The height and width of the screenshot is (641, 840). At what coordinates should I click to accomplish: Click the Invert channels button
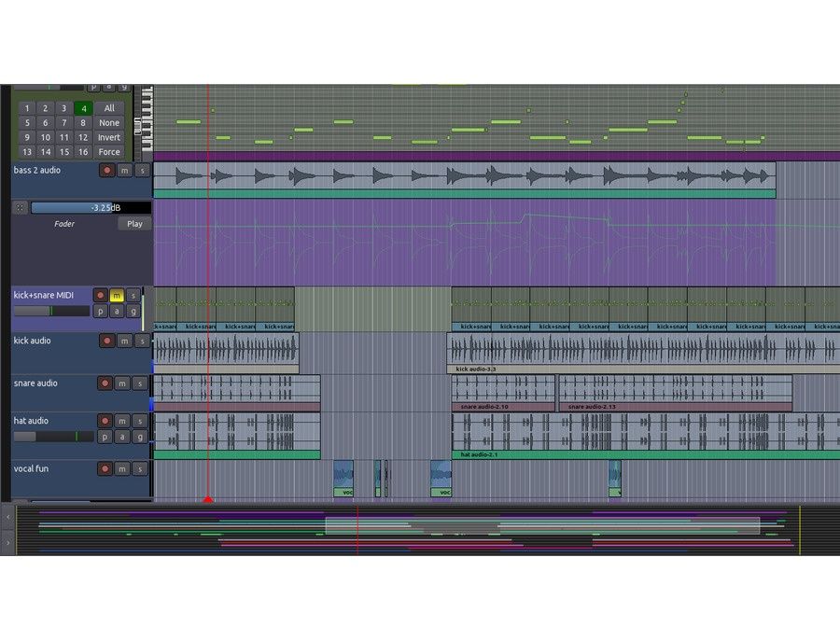coord(109,137)
